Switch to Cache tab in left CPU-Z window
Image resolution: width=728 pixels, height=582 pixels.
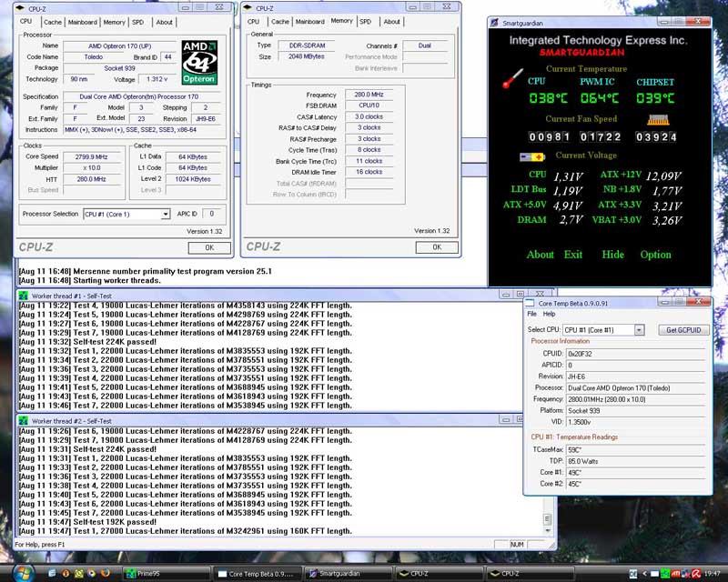click(x=53, y=22)
